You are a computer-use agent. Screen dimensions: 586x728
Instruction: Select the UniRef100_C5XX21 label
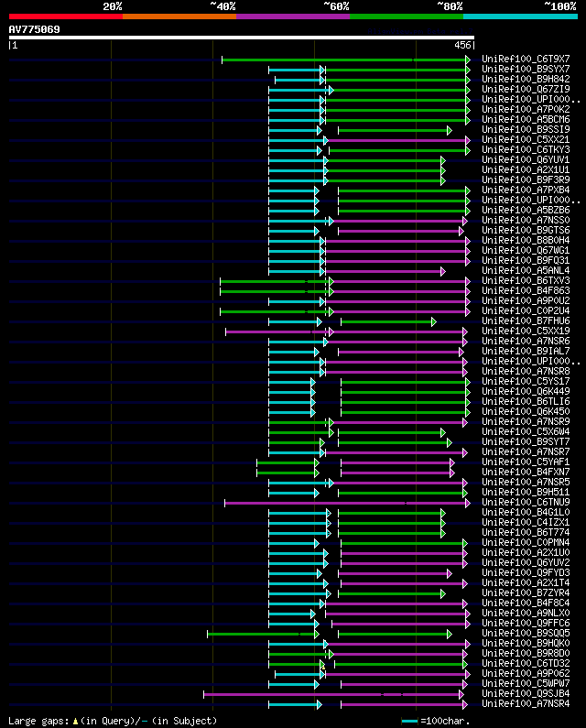coord(526,140)
